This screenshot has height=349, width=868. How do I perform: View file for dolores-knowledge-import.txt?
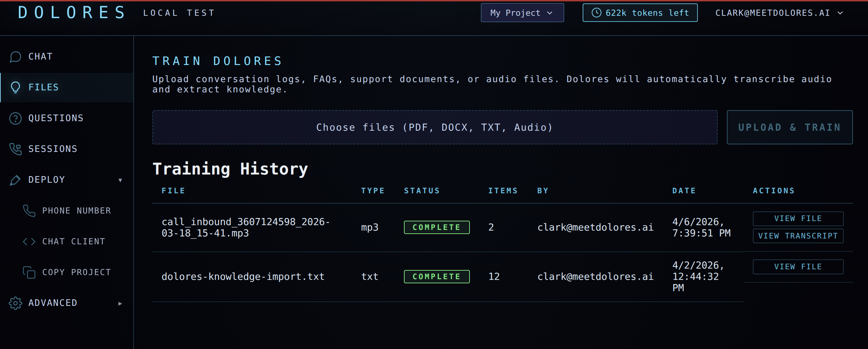point(798,267)
